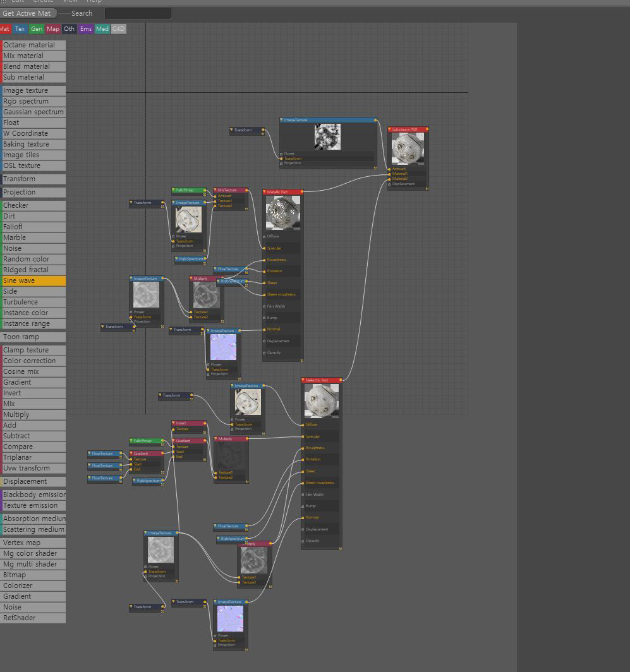Click the Amount port on Substance PBR node
Viewport: 630px width, 672px height.
pyautogui.click(x=389, y=169)
